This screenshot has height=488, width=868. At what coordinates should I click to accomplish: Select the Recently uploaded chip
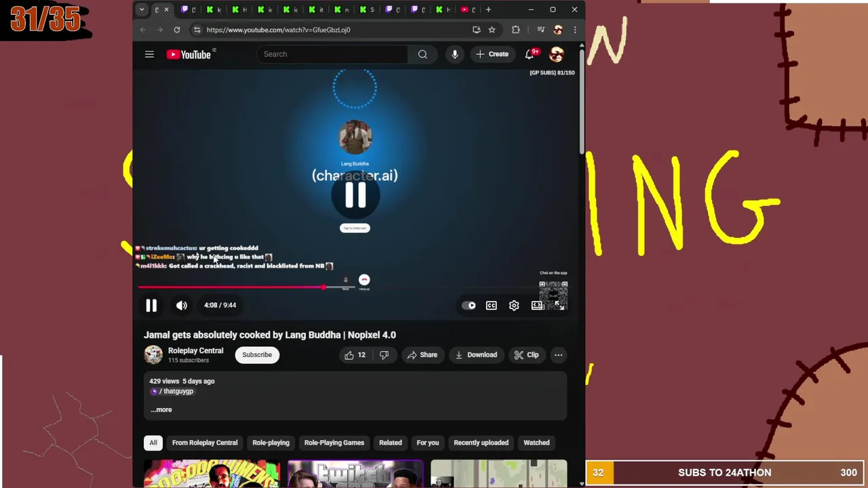coord(481,443)
